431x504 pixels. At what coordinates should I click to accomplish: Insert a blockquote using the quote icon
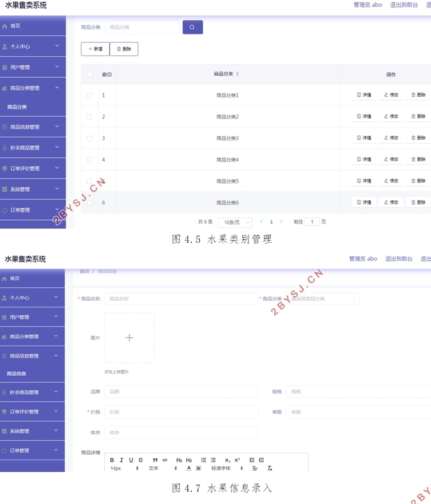pos(155,460)
